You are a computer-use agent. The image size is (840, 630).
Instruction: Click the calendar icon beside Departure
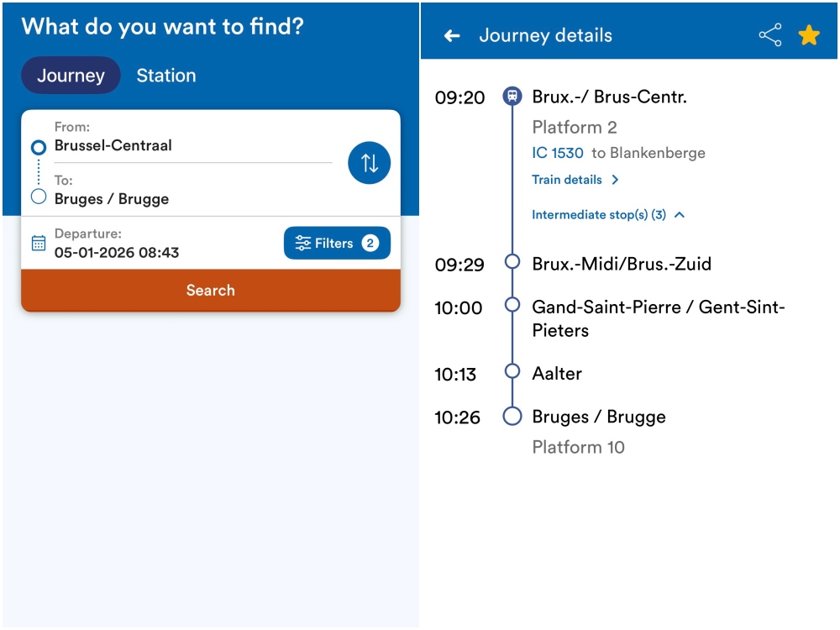click(39, 243)
